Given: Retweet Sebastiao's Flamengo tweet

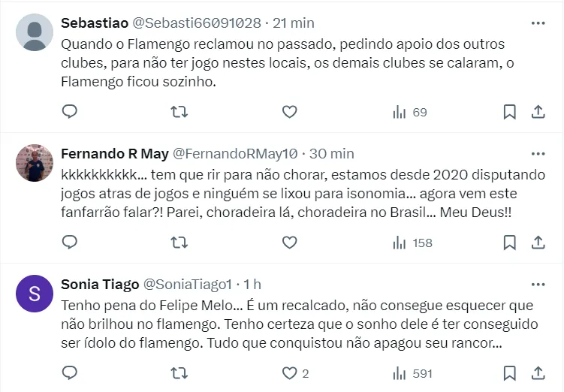Looking at the screenshot, I should (179, 112).
